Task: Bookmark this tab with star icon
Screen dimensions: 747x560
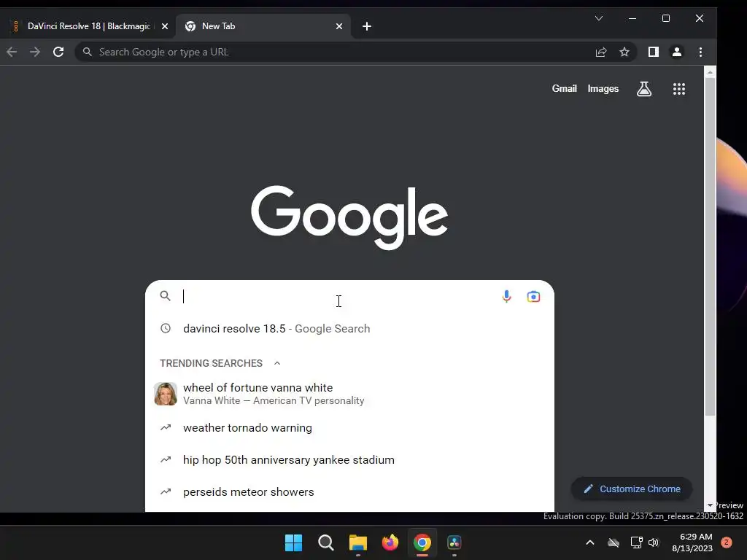Action: pyautogui.click(x=624, y=52)
